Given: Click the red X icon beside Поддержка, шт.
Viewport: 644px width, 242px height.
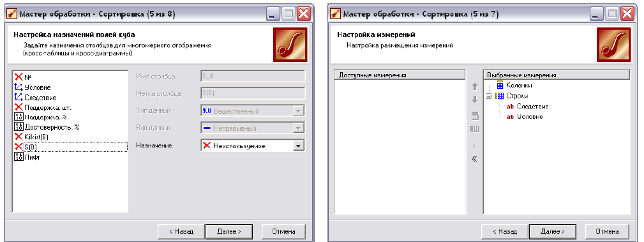Looking at the screenshot, I should [19, 107].
